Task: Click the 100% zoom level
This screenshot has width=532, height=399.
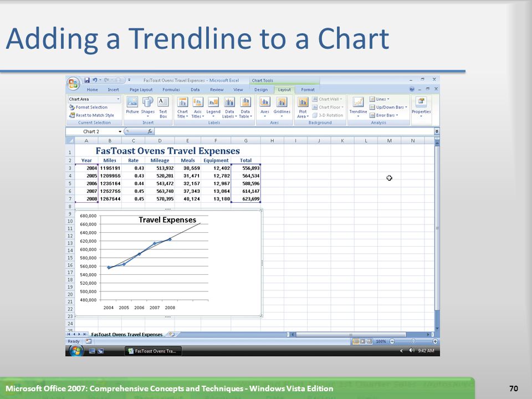Action: click(381, 341)
